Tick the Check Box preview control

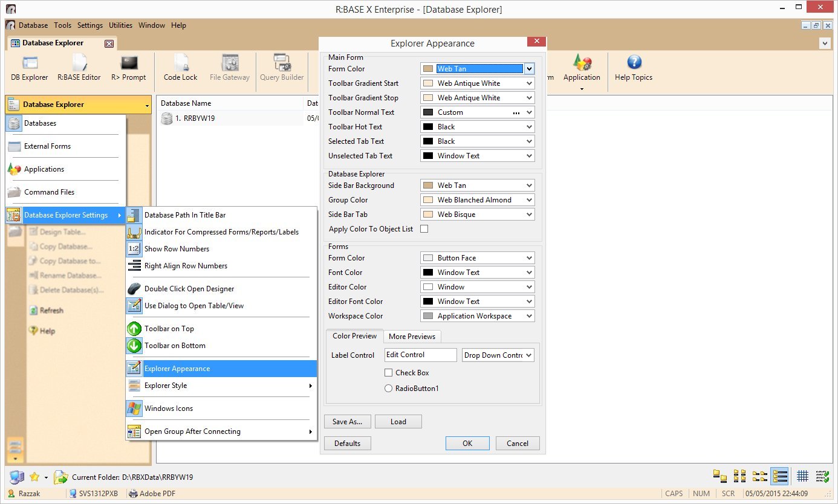pos(389,373)
